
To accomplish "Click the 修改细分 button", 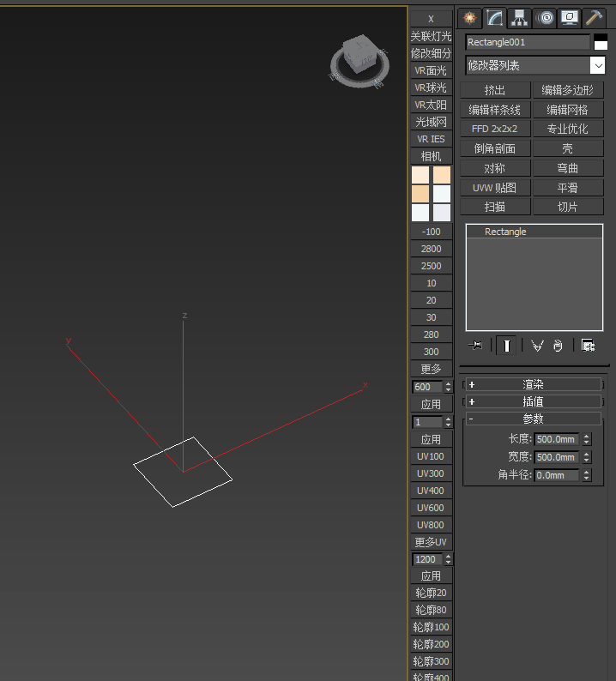I will tap(432, 53).
